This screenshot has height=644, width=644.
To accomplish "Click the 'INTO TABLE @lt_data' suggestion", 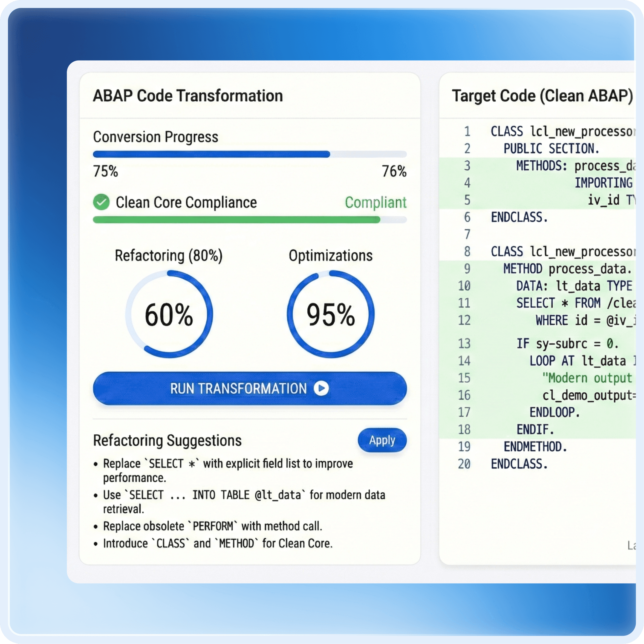I will (x=244, y=495).
